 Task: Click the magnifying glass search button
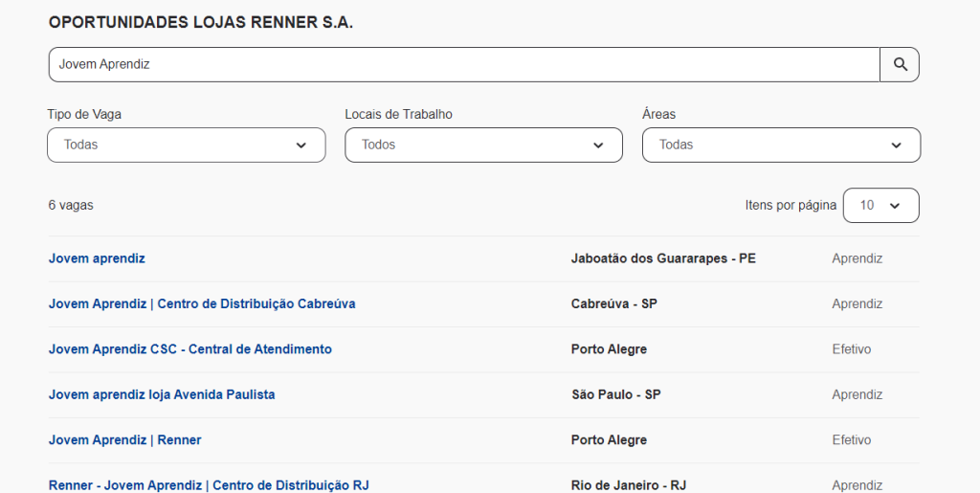pos(900,64)
